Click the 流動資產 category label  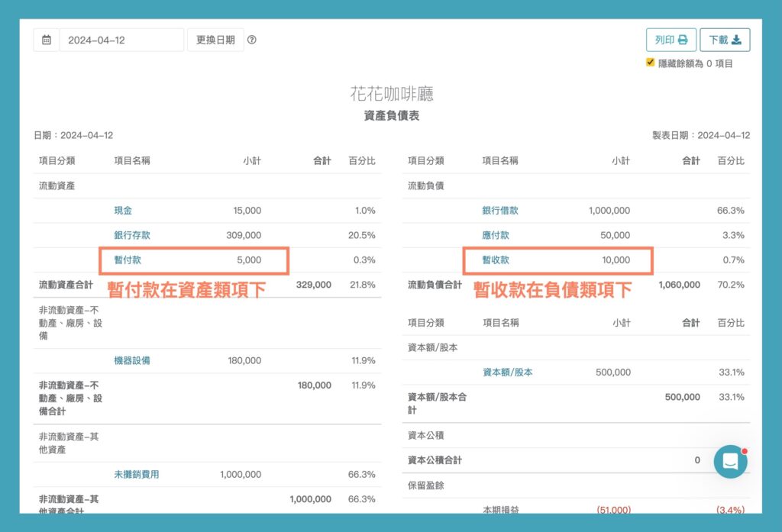tap(57, 185)
